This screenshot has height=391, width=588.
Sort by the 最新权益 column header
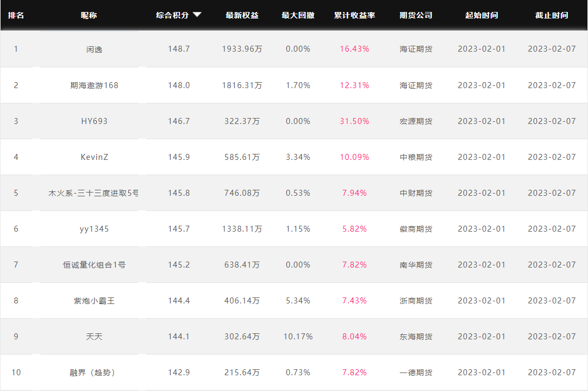click(242, 15)
